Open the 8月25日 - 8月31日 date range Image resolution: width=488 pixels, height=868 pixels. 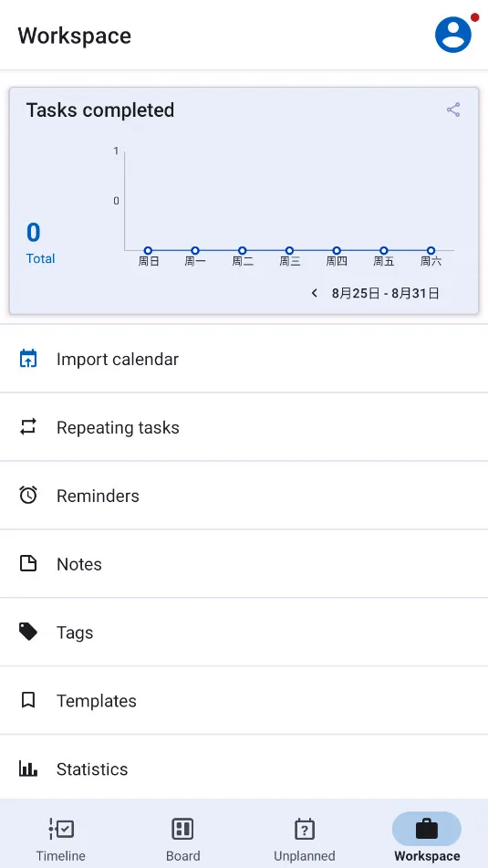point(385,293)
